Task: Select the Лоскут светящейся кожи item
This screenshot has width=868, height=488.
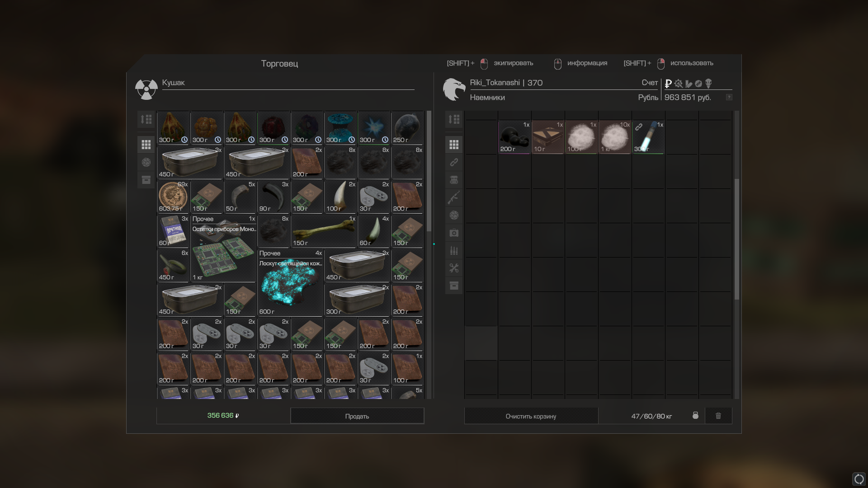Action: point(290,282)
